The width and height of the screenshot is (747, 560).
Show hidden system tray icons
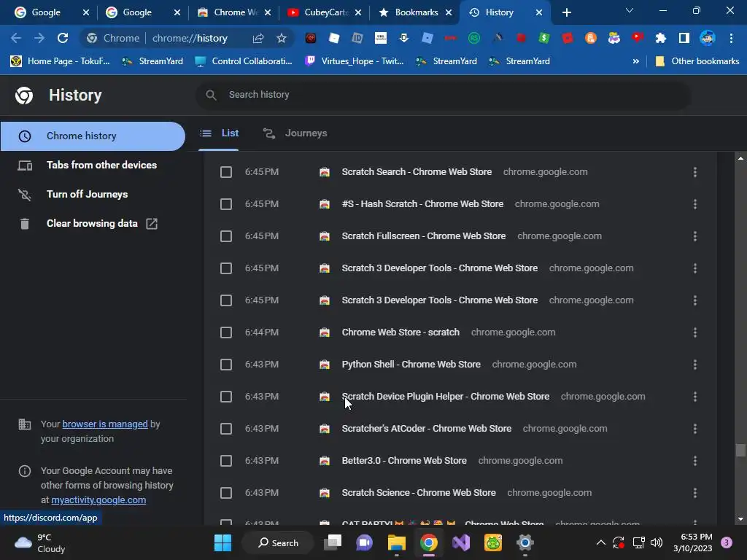(x=601, y=542)
